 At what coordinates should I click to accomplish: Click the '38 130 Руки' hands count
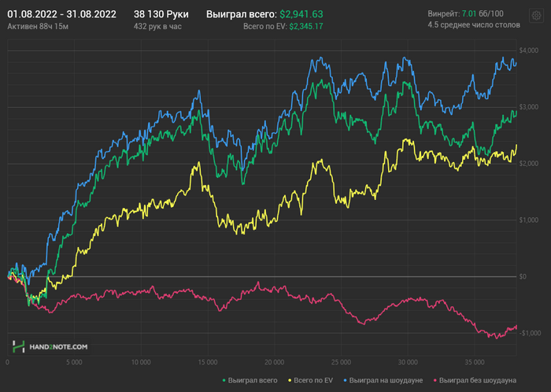tap(161, 14)
